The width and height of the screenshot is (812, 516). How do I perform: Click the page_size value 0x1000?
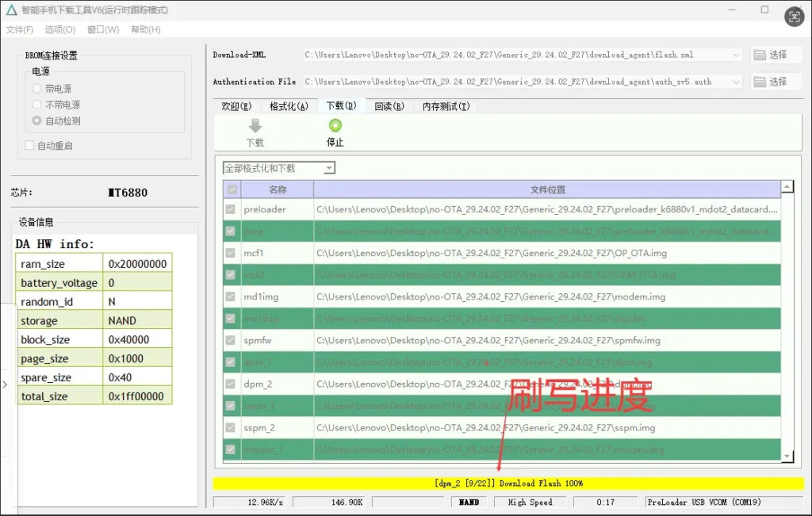(x=137, y=359)
